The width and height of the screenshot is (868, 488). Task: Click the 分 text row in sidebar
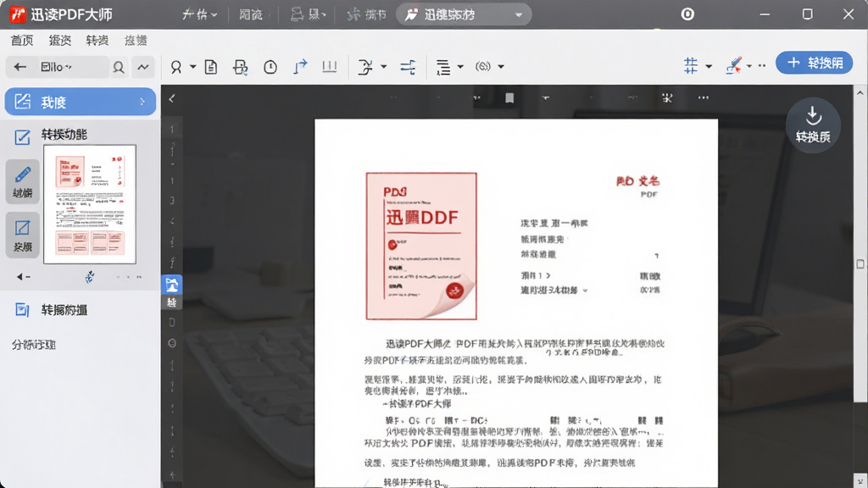pos(34,345)
